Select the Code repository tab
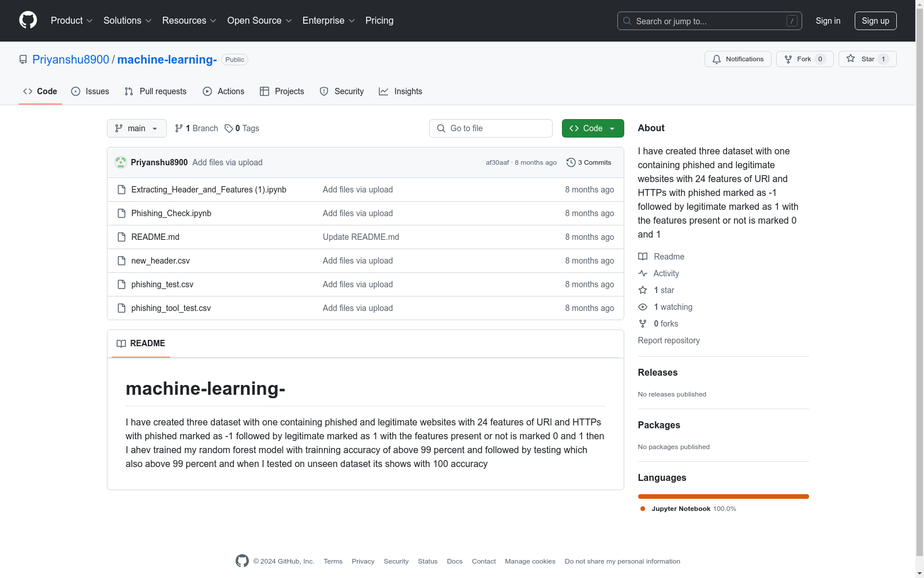 40,91
